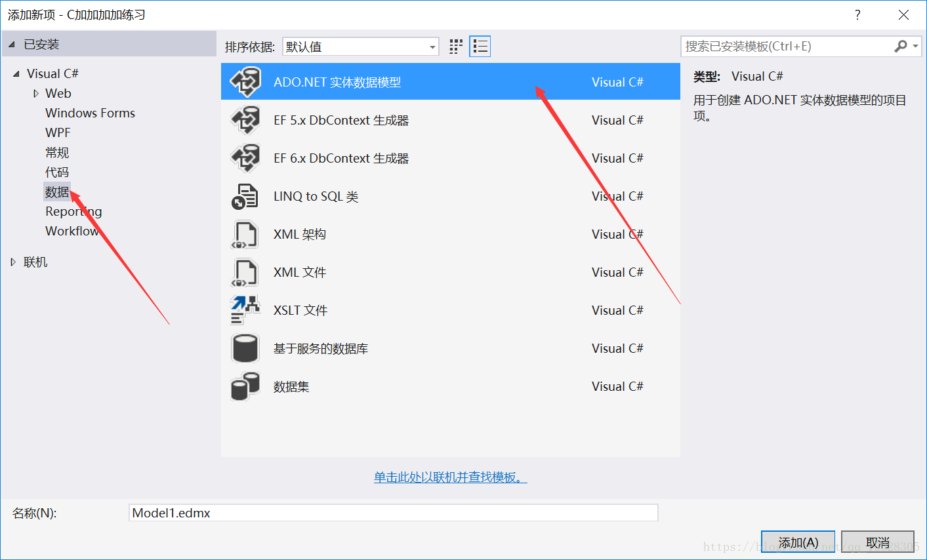This screenshot has height=560, width=927.
Task: Click the 取消 button
Action: tap(877, 542)
